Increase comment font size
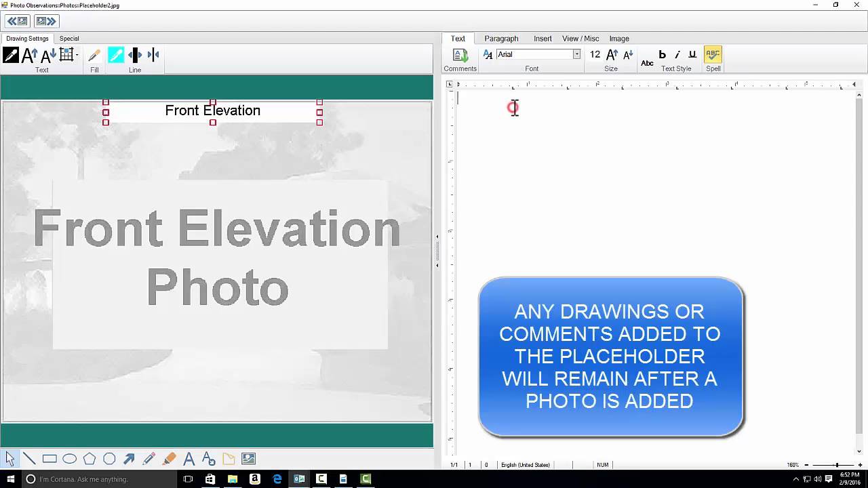This screenshot has height=488, width=868. pyautogui.click(x=612, y=54)
